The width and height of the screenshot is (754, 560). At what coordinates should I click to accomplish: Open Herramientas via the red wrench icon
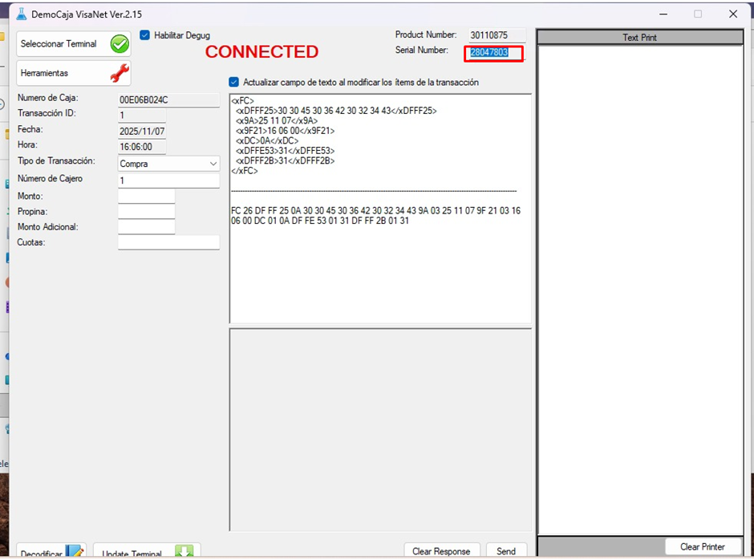120,73
